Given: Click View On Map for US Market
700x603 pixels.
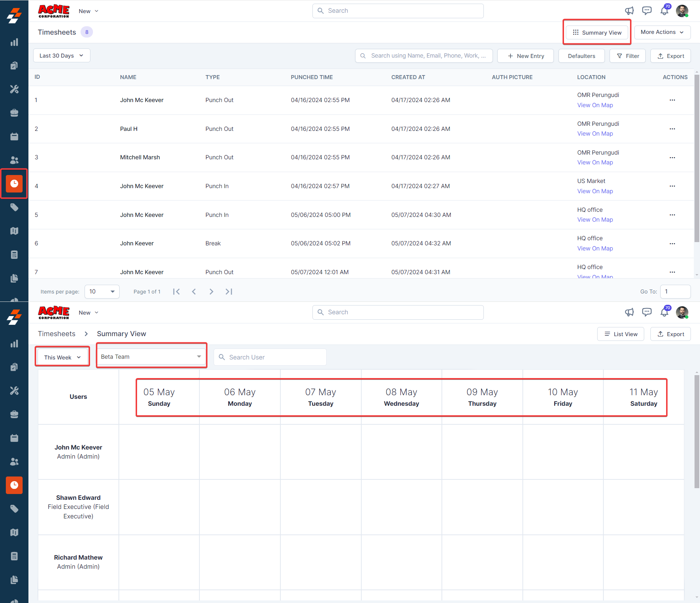Looking at the screenshot, I should (595, 191).
